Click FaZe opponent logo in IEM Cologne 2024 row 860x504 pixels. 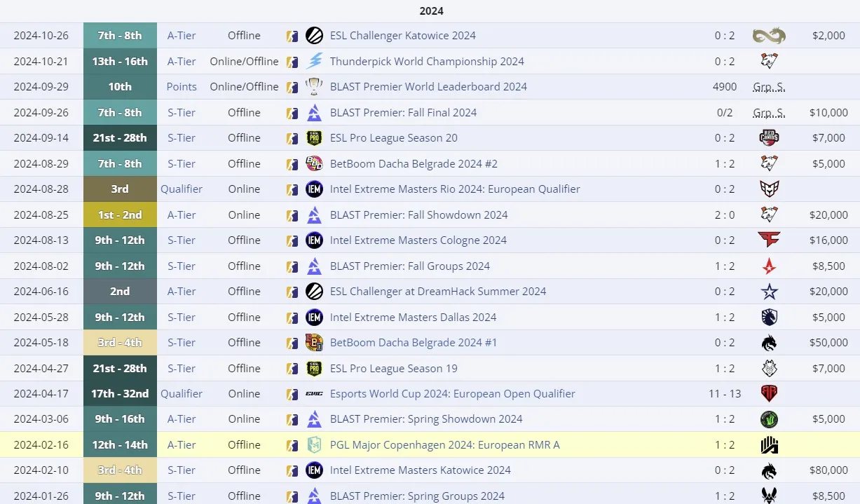coord(769,240)
